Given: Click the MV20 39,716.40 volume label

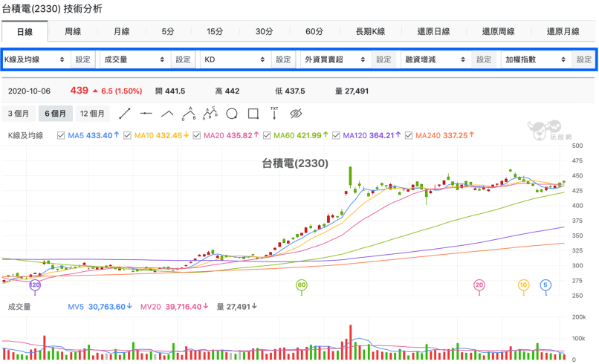Looking at the screenshot, I should tap(174, 307).
